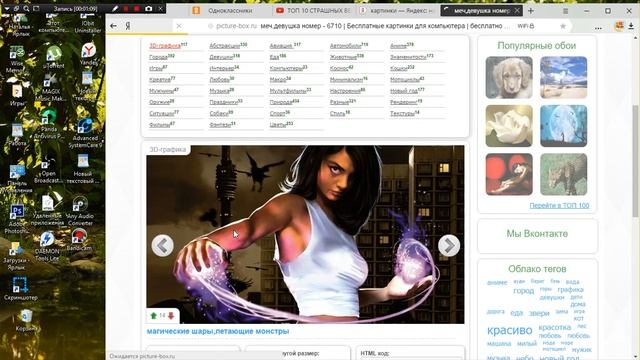Switch to картинки — Яндекс tab
Viewport: 640px width, 360px height.
click(396, 11)
